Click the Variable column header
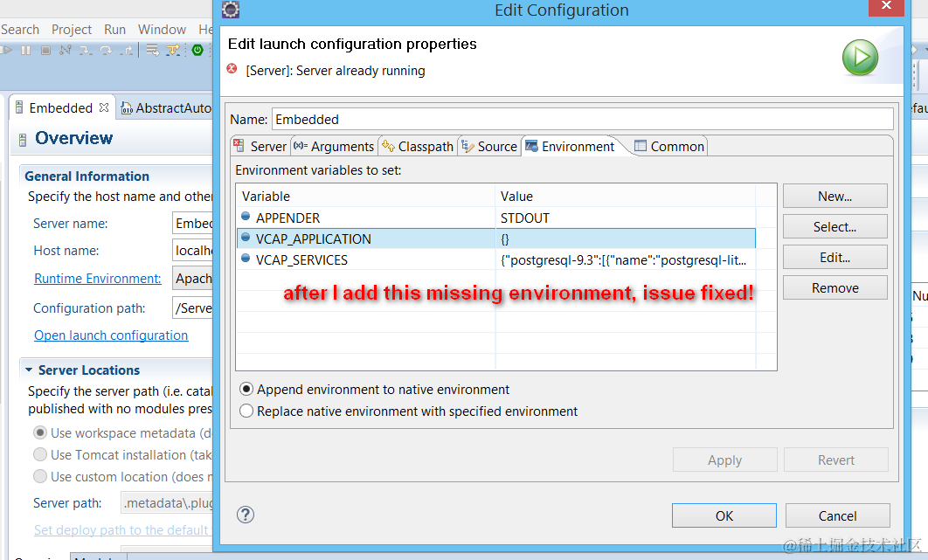This screenshot has width=928, height=560. pyautogui.click(x=366, y=196)
